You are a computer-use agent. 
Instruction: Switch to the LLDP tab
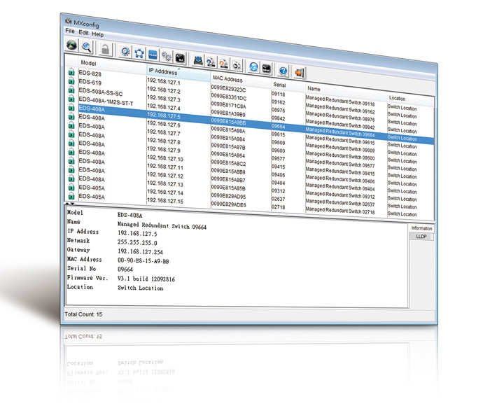[x=421, y=237]
